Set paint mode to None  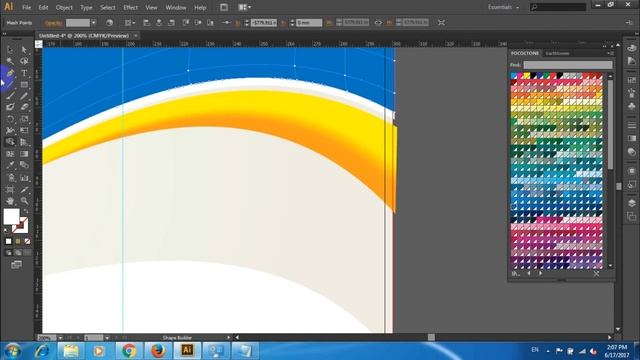(x=27, y=241)
